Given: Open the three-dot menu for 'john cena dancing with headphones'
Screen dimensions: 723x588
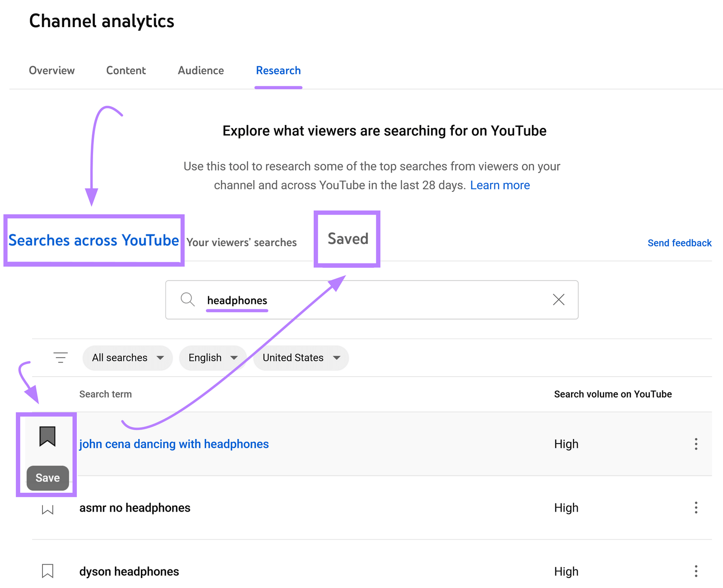Looking at the screenshot, I should click(696, 444).
